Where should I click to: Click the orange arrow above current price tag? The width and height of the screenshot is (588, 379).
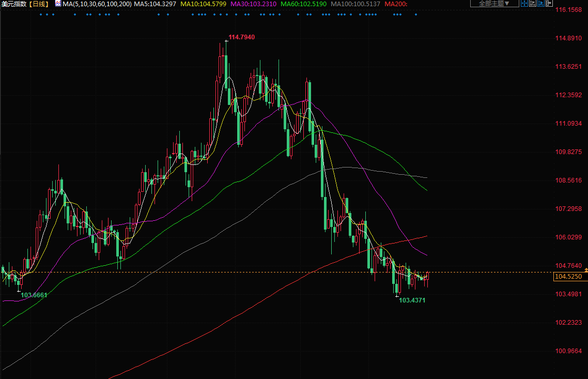585,270
